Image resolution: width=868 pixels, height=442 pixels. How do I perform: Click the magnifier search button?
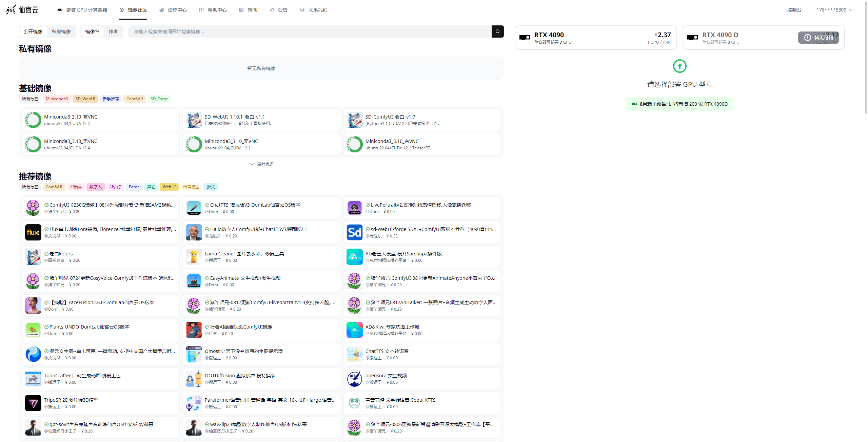pos(497,31)
